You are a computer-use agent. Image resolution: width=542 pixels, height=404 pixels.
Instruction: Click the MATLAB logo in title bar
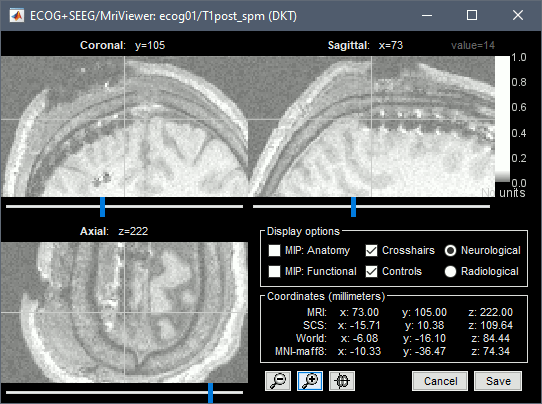tap(17, 16)
